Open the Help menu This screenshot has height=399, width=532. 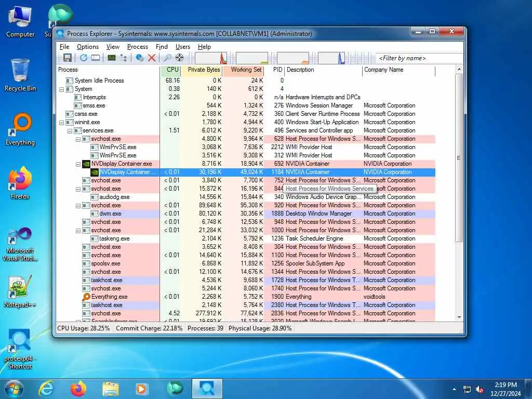click(x=204, y=47)
